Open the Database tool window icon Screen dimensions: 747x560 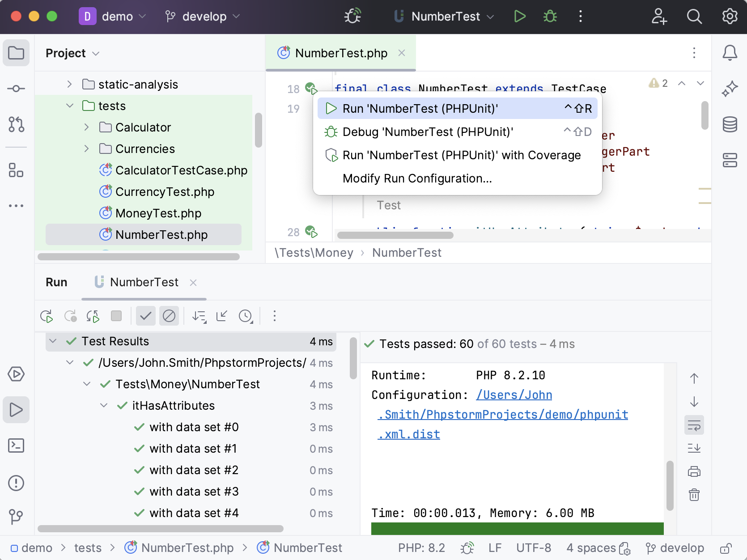click(x=730, y=125)
